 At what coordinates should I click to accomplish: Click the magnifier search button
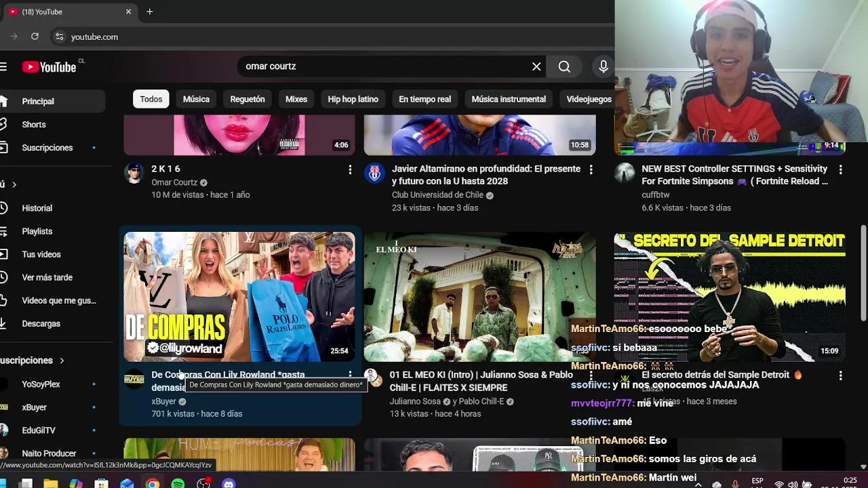click(x=564, y=66)
